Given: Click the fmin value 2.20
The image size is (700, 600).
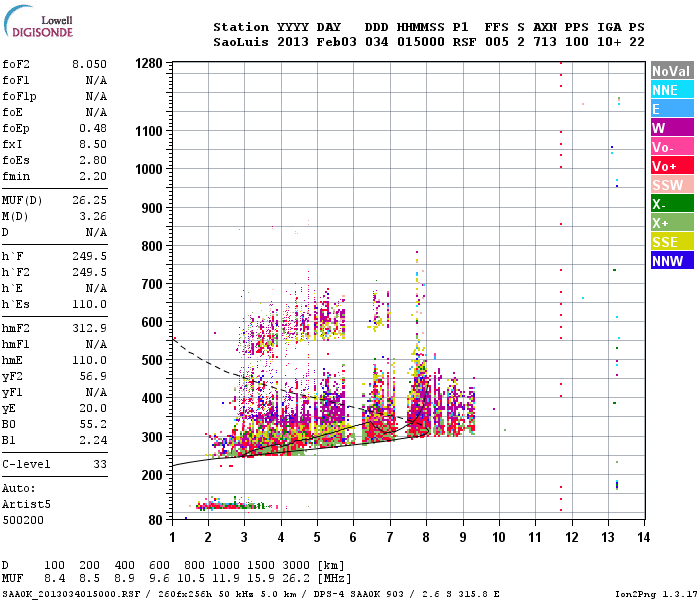Looking at the screenshot, I should coord(93,176).
